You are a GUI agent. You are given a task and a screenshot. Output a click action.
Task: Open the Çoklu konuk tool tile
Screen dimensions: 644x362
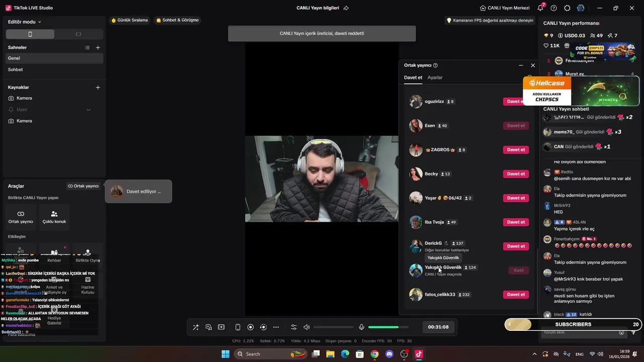[x=54, y=217]
